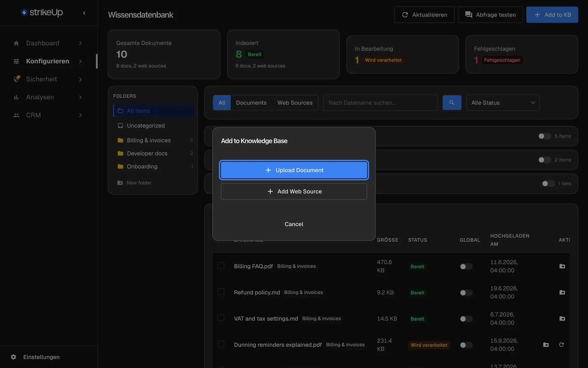Click the Sicherheit shield icon

[x=16, y=79]
